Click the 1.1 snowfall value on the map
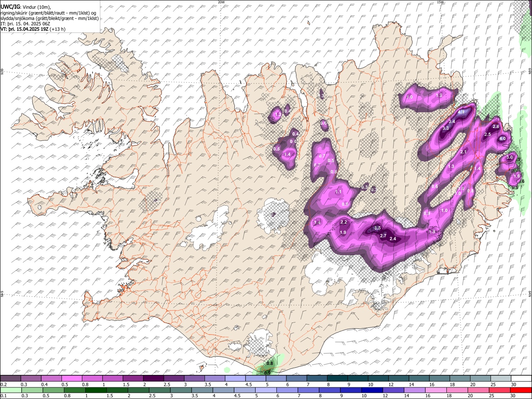 coord(338,192)
